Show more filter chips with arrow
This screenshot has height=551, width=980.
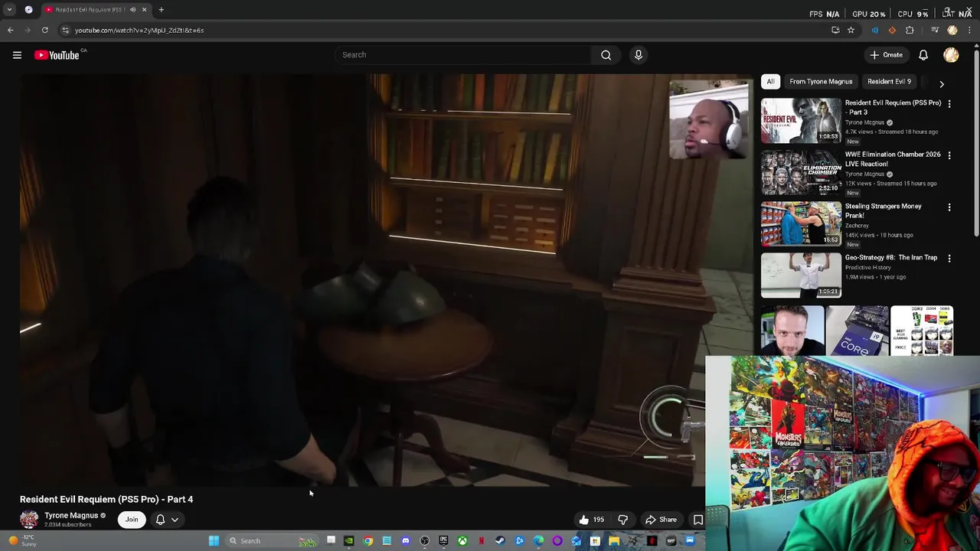(x=942, y=83)
